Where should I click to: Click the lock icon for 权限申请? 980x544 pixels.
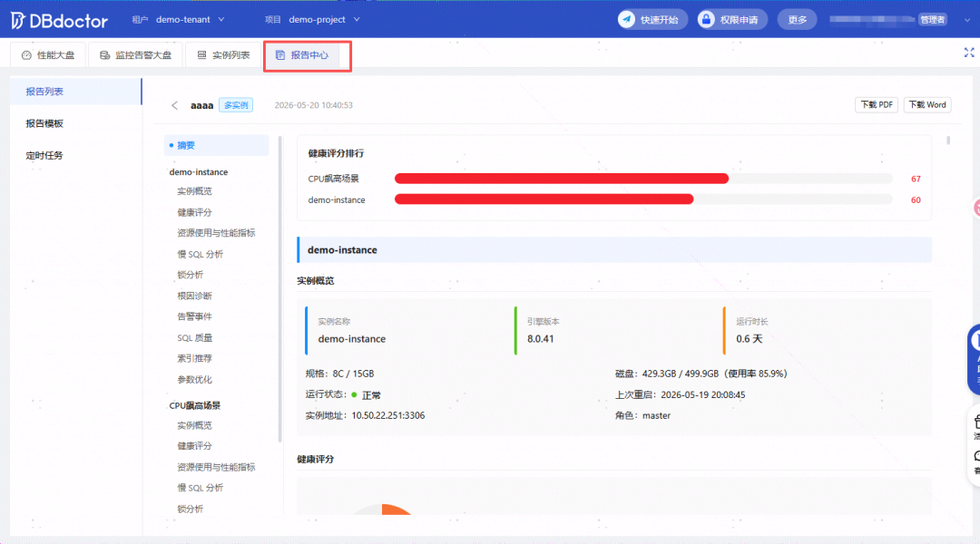(706, 19)
